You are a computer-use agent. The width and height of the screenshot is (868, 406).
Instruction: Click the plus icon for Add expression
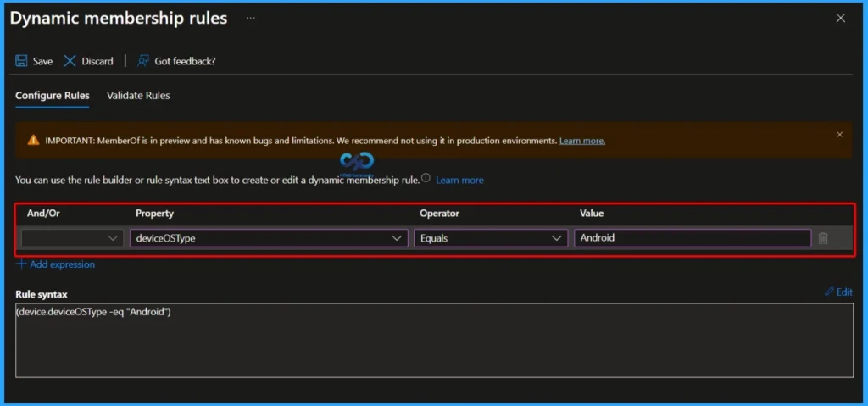[x=21, y=264]
